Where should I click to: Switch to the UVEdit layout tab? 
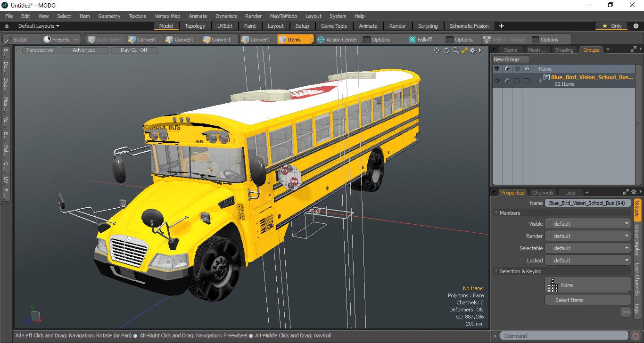(225, 26)
